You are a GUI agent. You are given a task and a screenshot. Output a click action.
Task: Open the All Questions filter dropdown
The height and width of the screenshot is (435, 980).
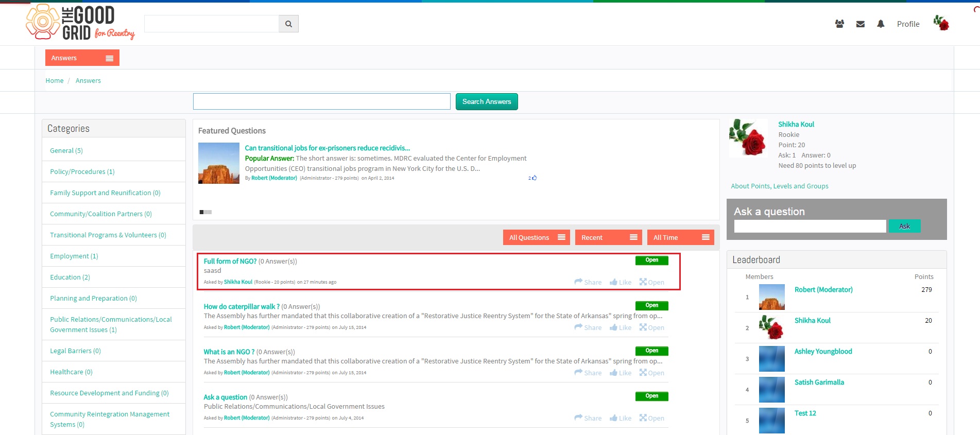pos(537,237)
